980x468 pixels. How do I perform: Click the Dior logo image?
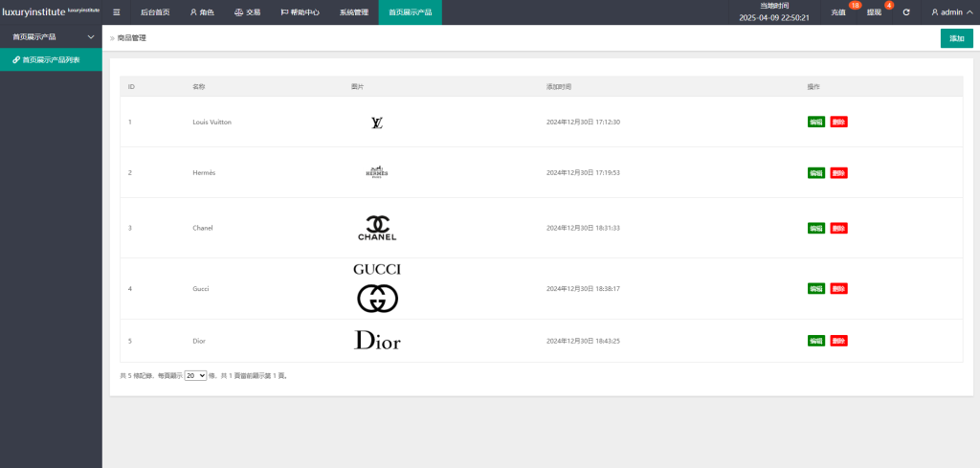coord(377,340)
